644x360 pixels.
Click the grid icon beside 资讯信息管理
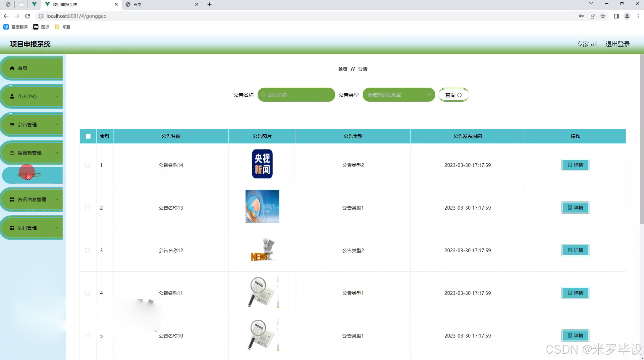click(12, 199)
